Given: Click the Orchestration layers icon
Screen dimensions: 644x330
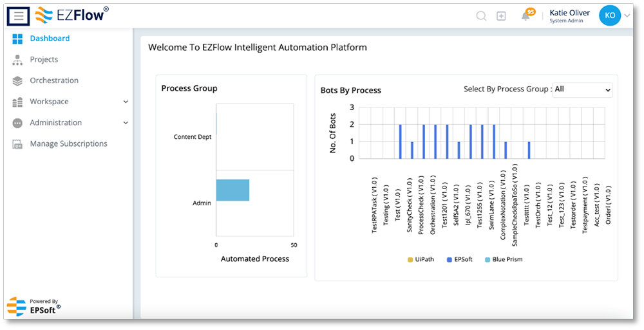Looking at the screenshot, I should [x=17, y=81].
